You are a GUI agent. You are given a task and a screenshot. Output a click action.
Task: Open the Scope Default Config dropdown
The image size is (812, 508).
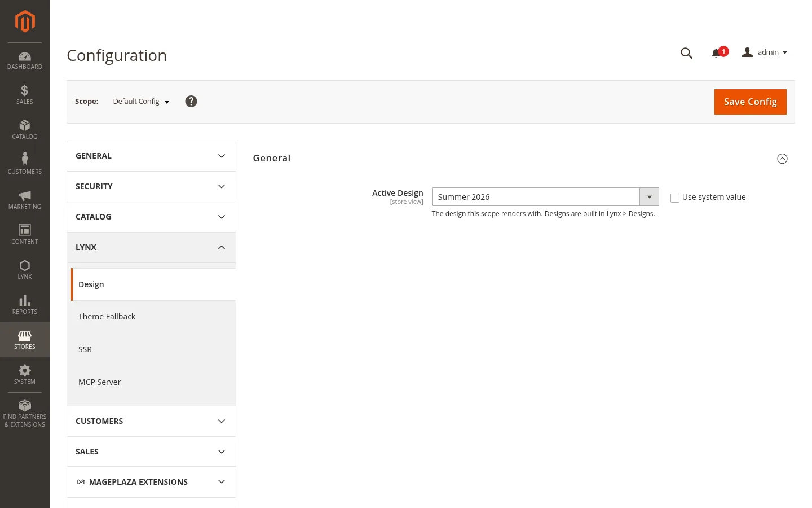tap(141, 102)
